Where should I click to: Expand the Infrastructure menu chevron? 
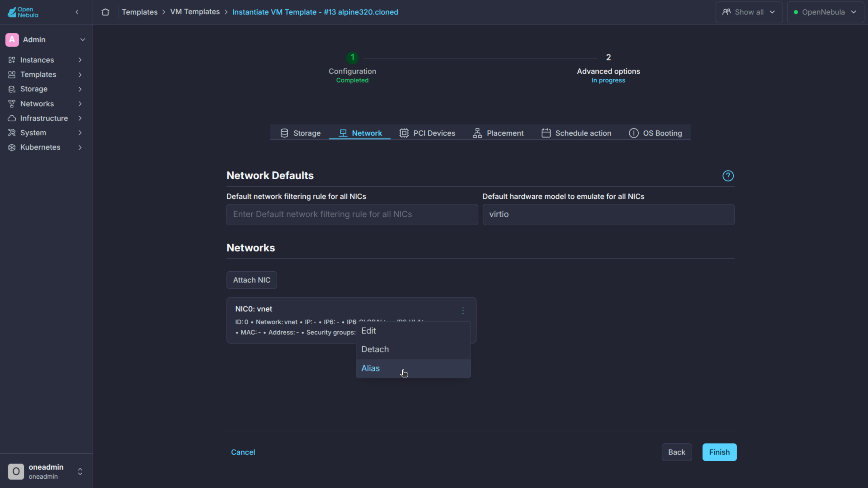click(x=80, y=118)
